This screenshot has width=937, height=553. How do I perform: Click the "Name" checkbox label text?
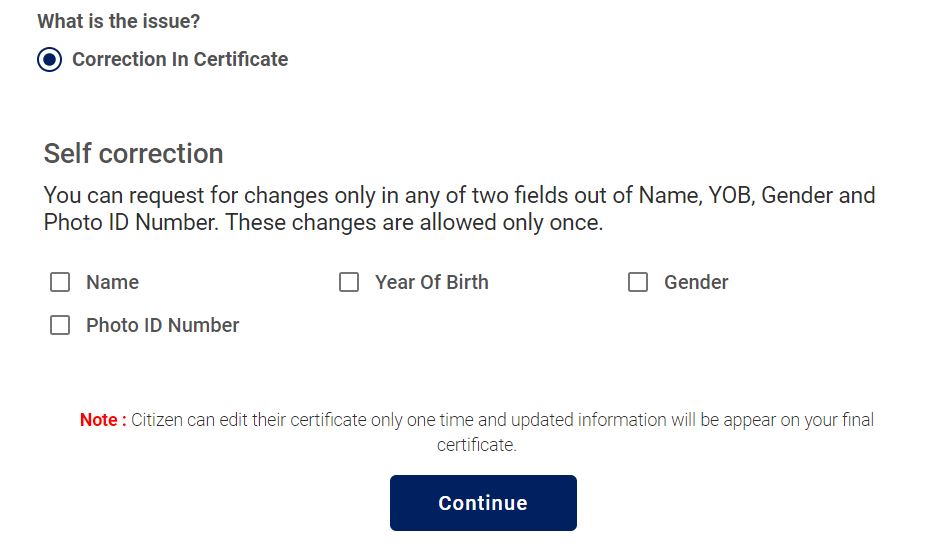click(112, 283)
